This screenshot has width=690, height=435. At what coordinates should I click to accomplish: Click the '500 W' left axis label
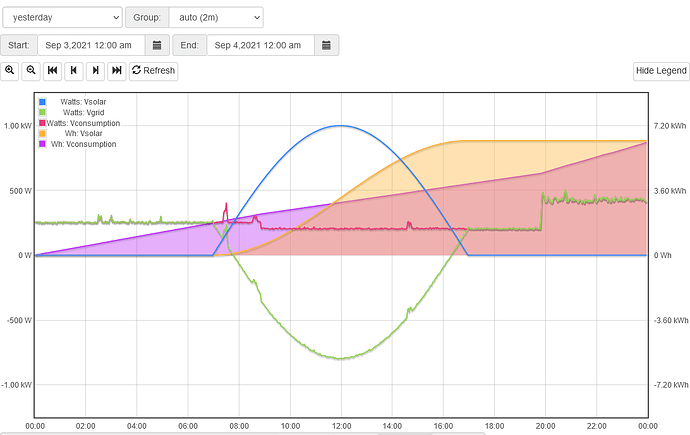pyautogui.click(x=21, y=191)
